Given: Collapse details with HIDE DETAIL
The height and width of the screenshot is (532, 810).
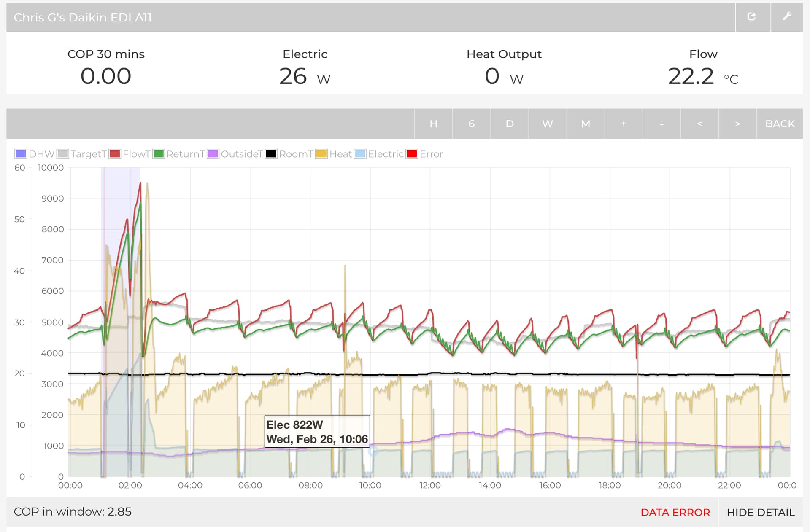Looking at the screenshot, I should coord(761,512).
